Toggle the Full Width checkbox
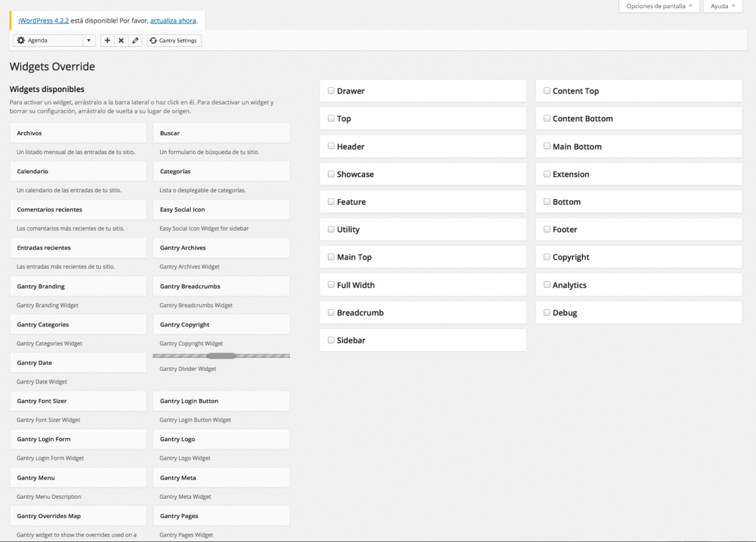 (x=331, y=284)
